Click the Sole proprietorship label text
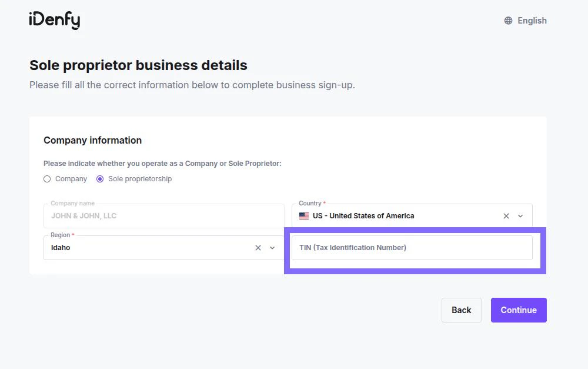This screenshot has width=588, height=369. coord(140,179)
